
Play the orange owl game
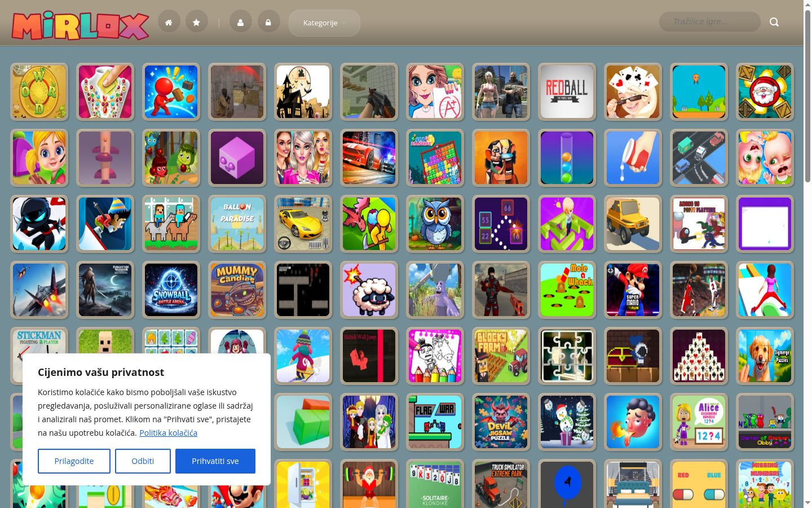pos(435,224)
